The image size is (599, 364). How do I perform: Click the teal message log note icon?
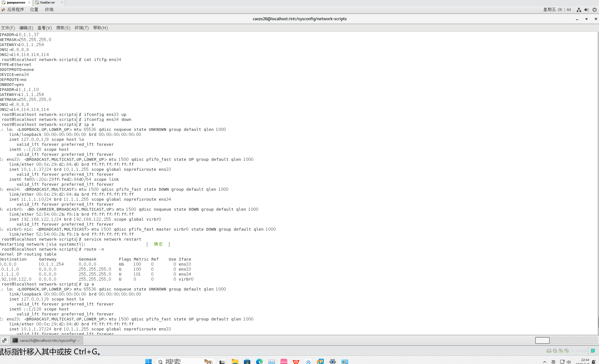click(x=593, y=351)
